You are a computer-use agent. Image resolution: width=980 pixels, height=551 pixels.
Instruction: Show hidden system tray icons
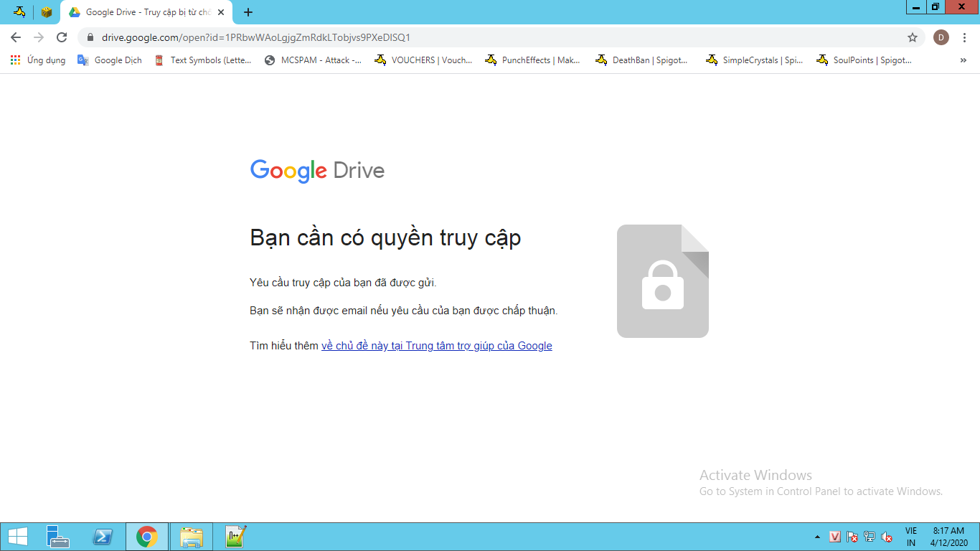coord(817,537)
